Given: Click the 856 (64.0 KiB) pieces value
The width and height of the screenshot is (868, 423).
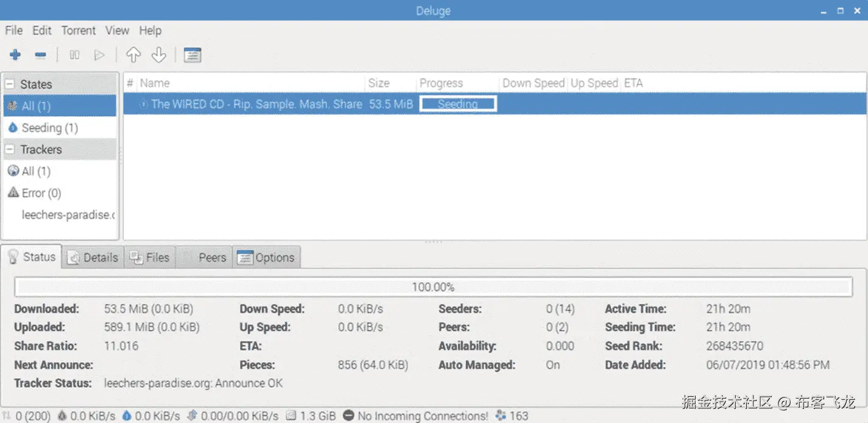Looking at the screenshot, I should coord(373,365).
